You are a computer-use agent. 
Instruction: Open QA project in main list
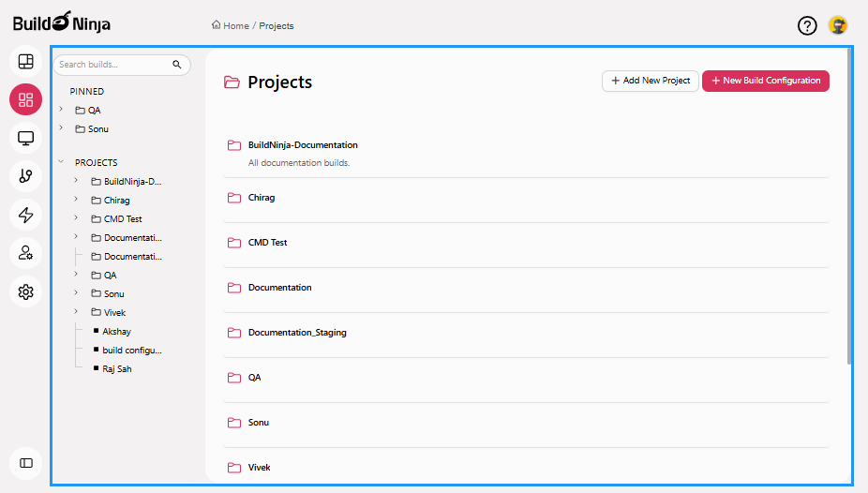254,378
